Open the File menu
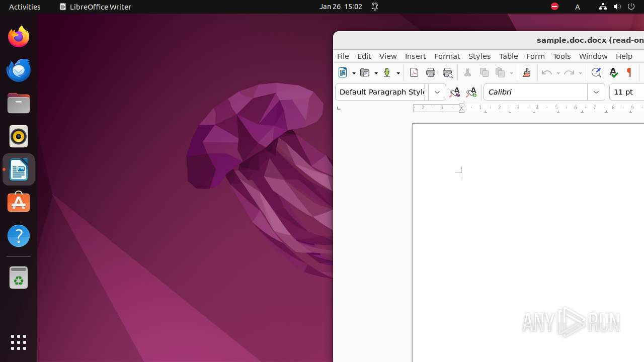The image size is (644, 362). point(343,56)
